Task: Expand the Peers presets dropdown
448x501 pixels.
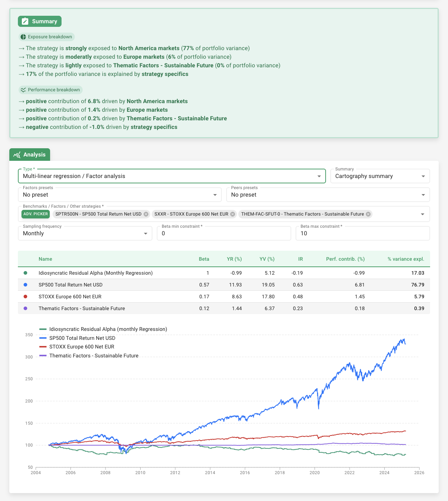Action: (x=328, y=195)
